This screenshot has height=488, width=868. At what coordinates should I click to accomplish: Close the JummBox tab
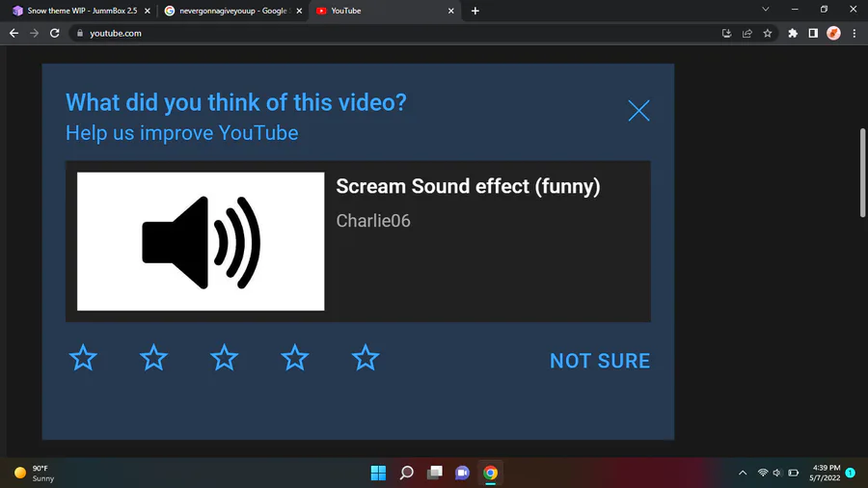[148, 11]
